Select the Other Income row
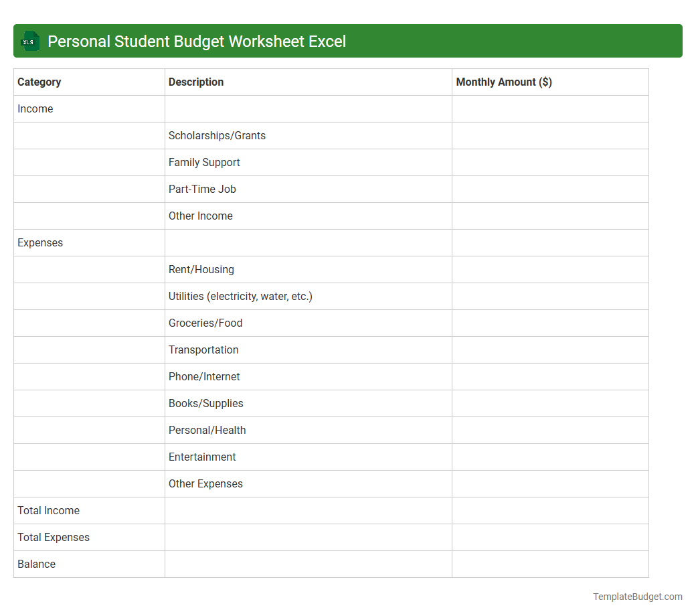This screenshot has height=616, width=696. [200, 216]
